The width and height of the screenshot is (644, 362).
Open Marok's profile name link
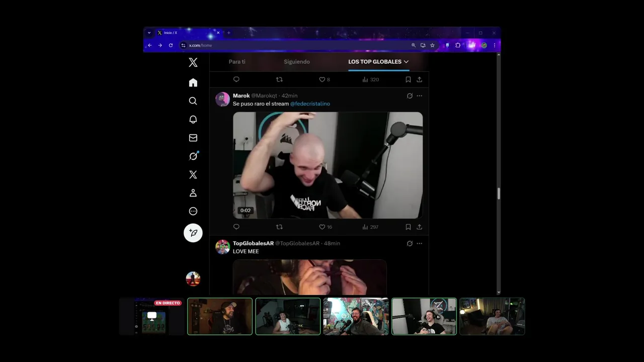point(242,96)
